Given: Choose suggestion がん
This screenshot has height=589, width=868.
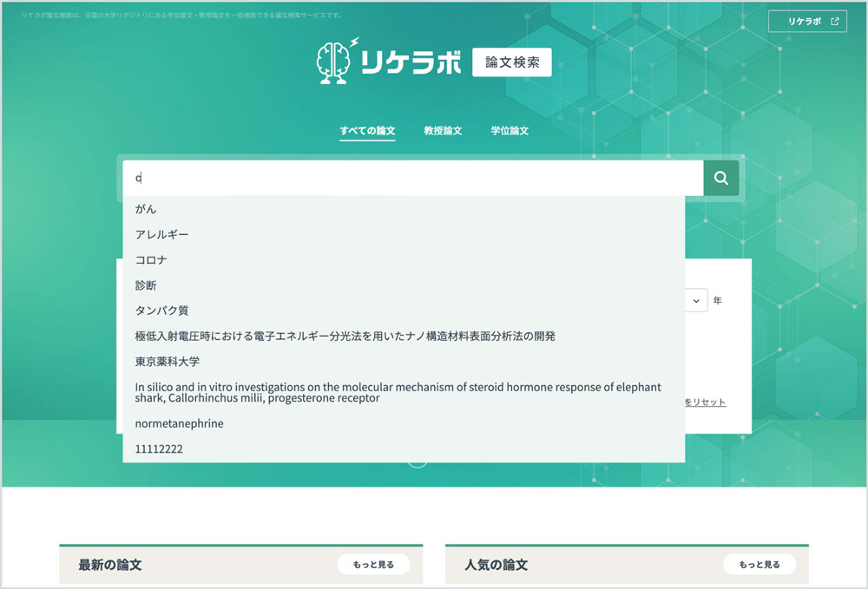Looking at the screenshot, I should [x=404, y=209].
